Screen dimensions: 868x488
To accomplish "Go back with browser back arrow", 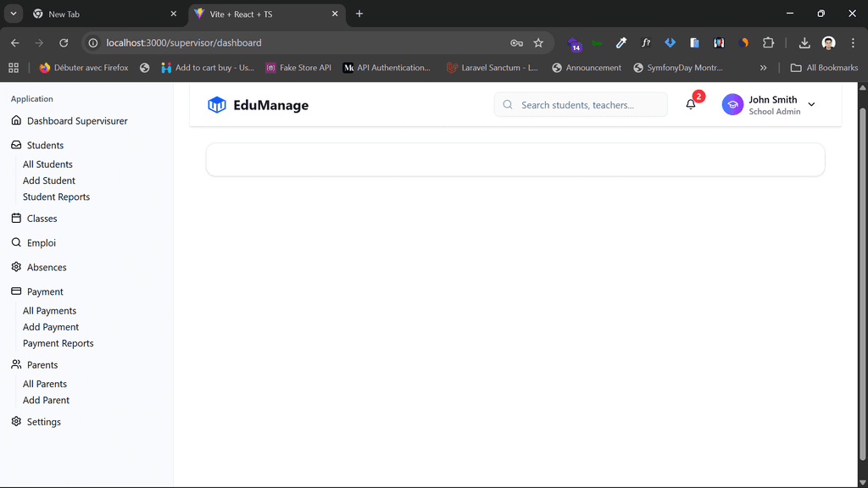I will click(15, 42).
